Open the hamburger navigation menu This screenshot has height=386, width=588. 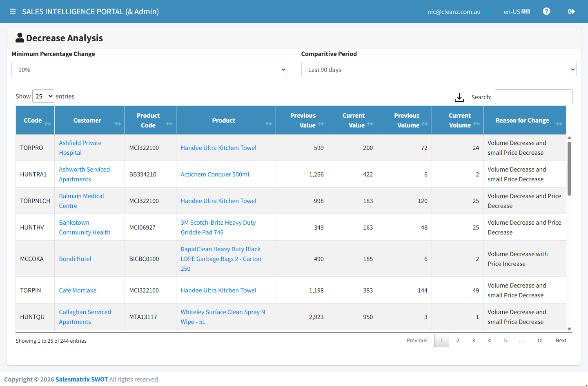point(13,11)
